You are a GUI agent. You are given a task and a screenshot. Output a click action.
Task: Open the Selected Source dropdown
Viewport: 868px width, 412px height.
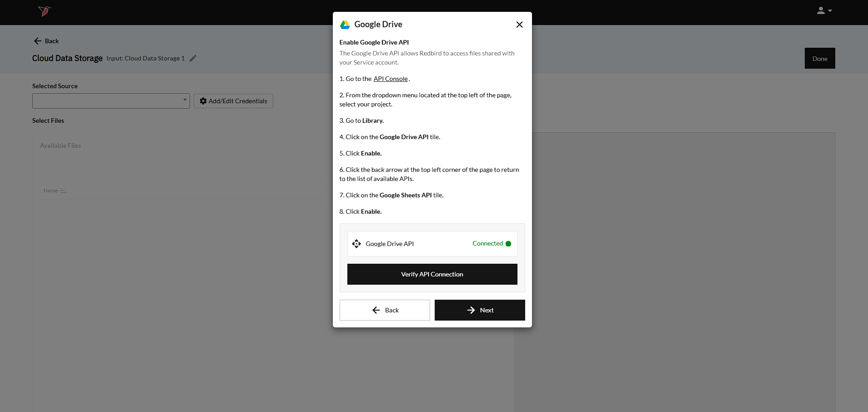click(x=111, y=101)
